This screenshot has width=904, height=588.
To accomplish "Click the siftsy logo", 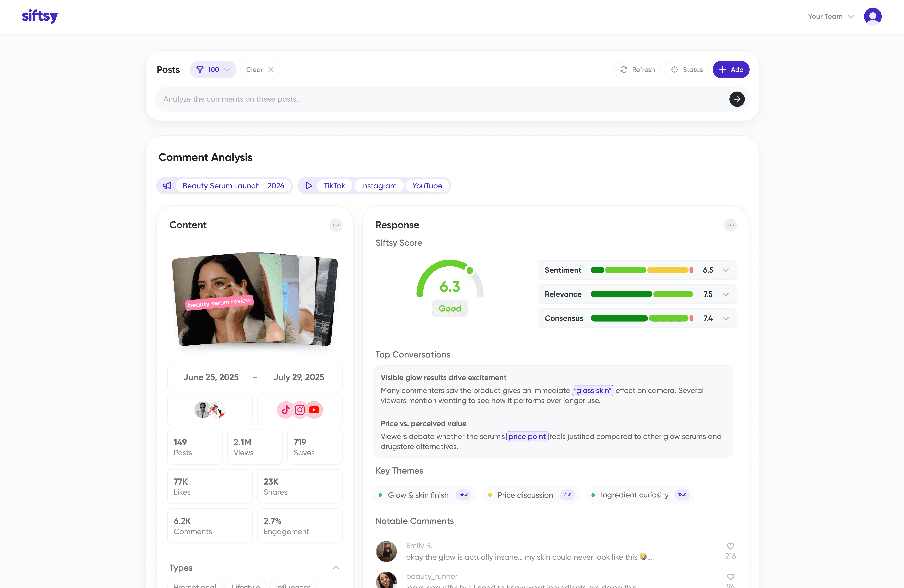I will (x=39, y=16).
